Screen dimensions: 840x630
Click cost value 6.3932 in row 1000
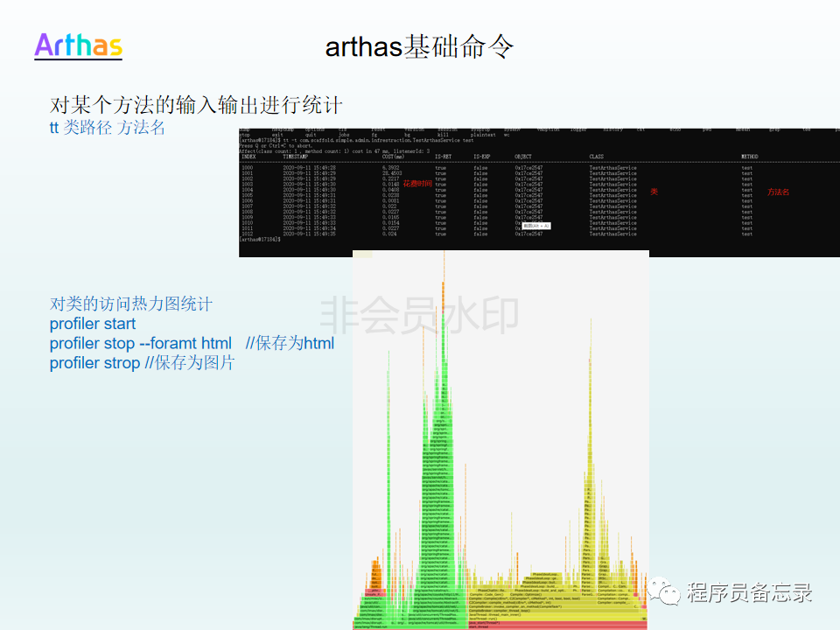click(x=390, y=168)
